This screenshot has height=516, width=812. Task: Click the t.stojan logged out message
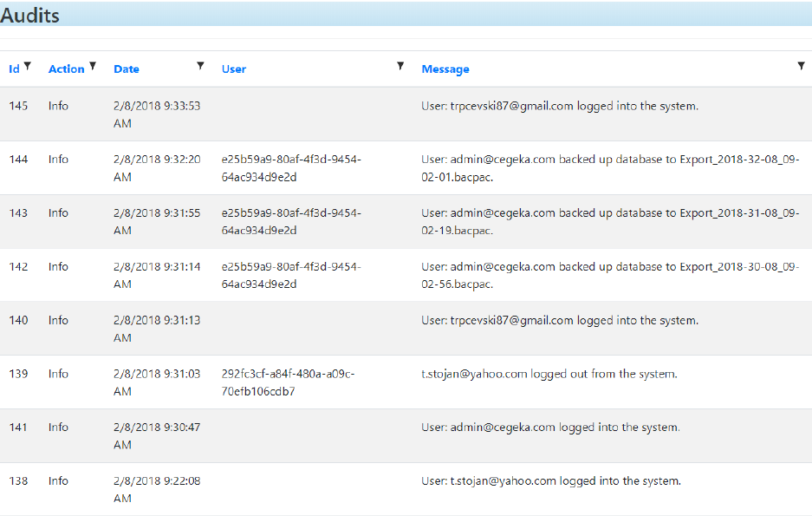click(x=549, y=374)
